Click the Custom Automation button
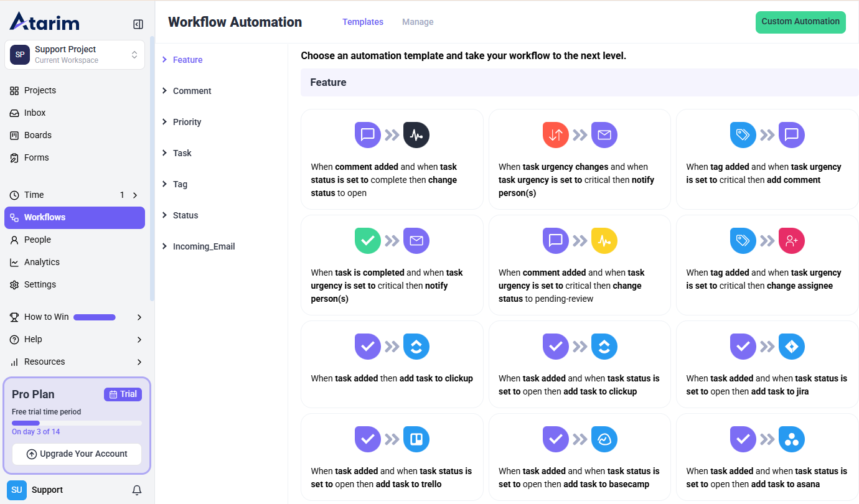Screen dimensions: 859x504 (x=800, y=22)
